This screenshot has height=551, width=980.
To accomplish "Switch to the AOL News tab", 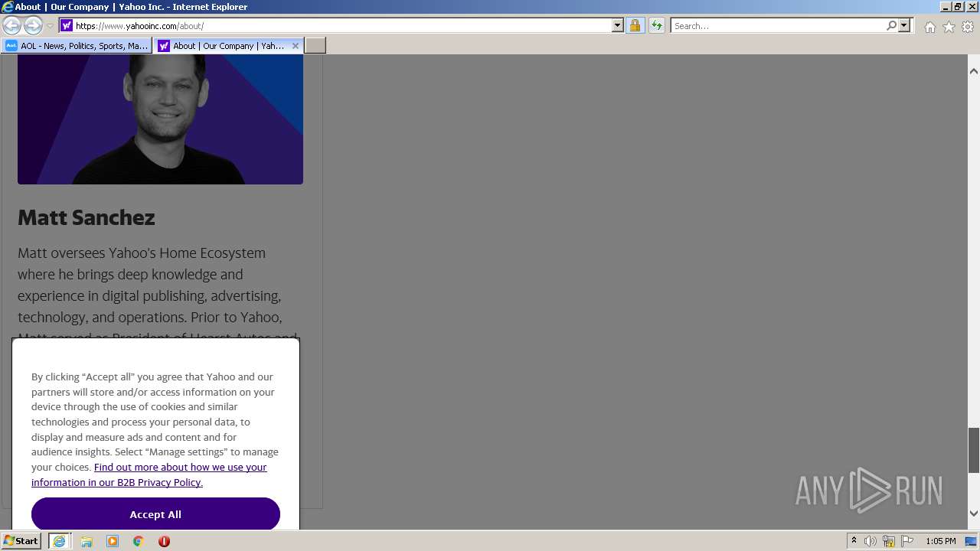I will pos(77,46).
